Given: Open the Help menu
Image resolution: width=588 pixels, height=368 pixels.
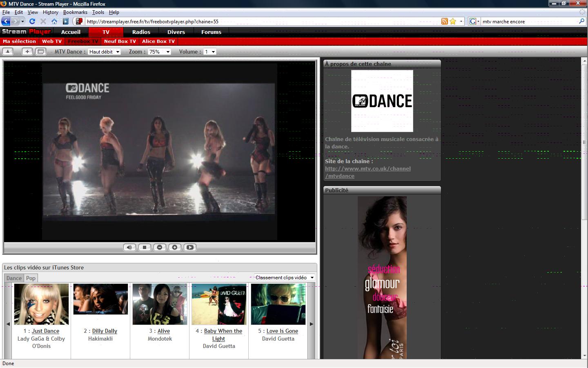Looking at the screenshot, I should point(114,12).
